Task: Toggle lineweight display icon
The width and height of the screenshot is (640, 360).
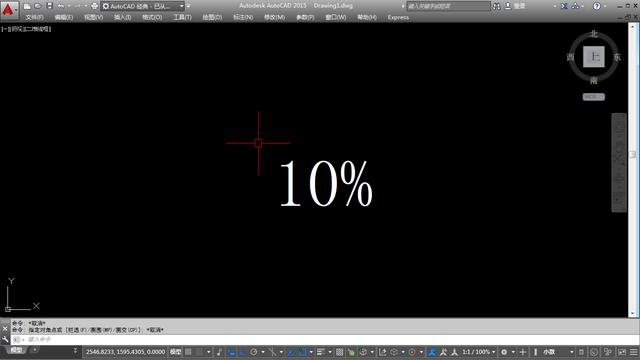Action: pos(321,352)
